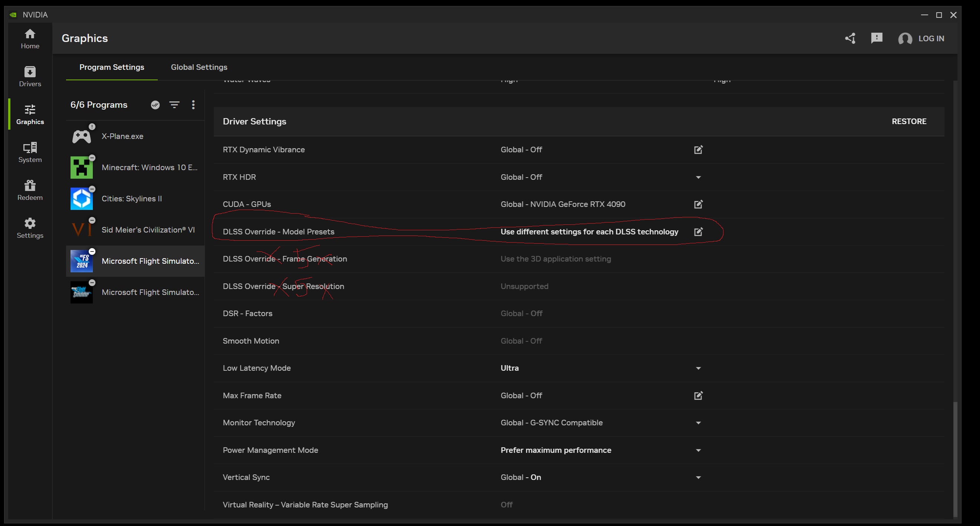Image resolution: width=980 pixels, height=526 pixels.
Task: Open the programs three-dot menu
Action: pos(193,105)
